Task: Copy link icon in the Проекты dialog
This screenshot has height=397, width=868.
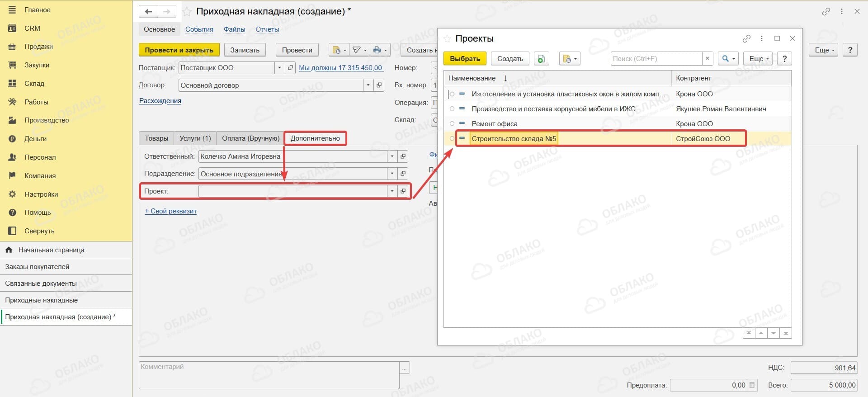Action: (x=746, y=38)
